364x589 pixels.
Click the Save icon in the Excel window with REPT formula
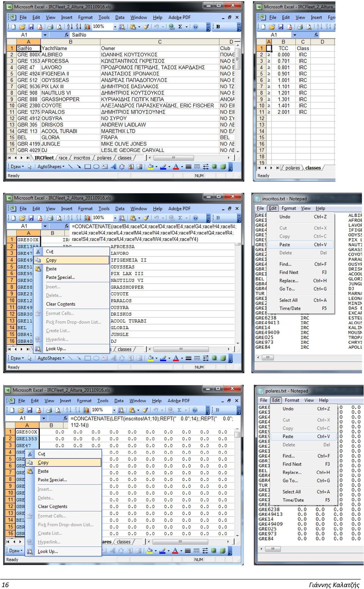click(30, 410)
